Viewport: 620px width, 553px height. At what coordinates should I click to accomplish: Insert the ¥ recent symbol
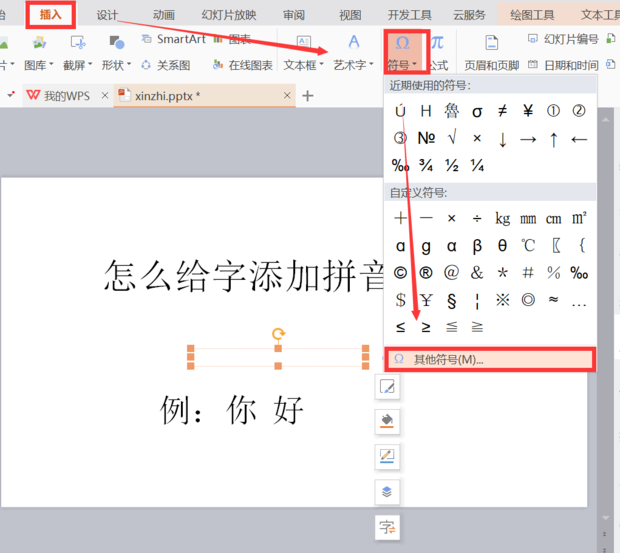point(528,111)
